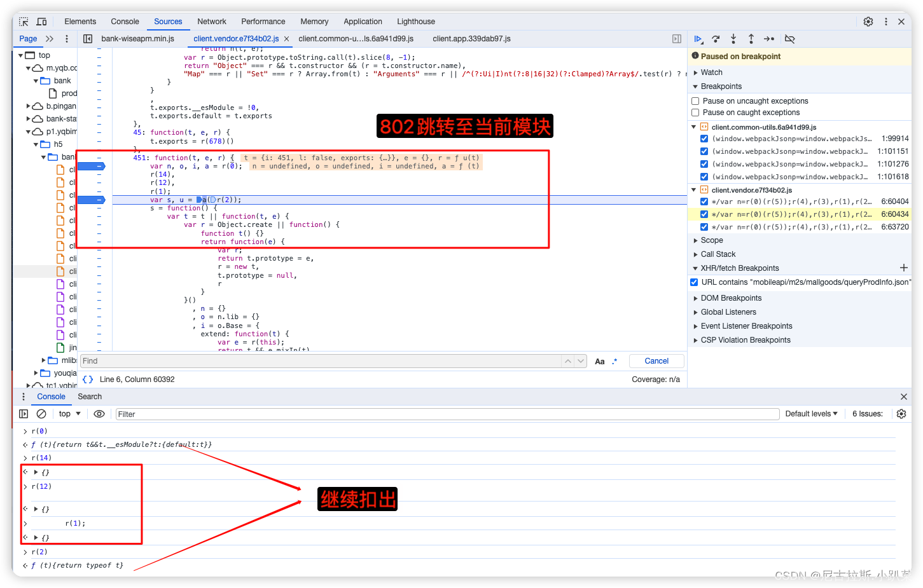Click the console Filter input field

254,414
